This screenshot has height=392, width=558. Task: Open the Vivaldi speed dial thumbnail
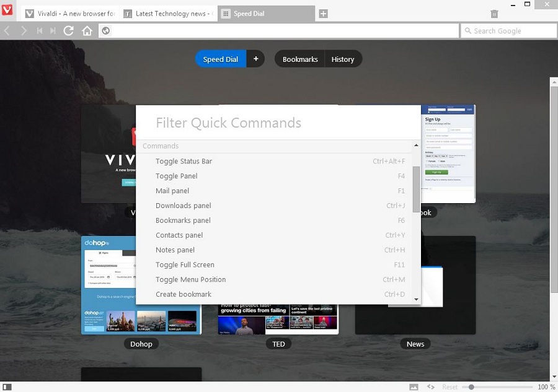(x=108, y=154)
